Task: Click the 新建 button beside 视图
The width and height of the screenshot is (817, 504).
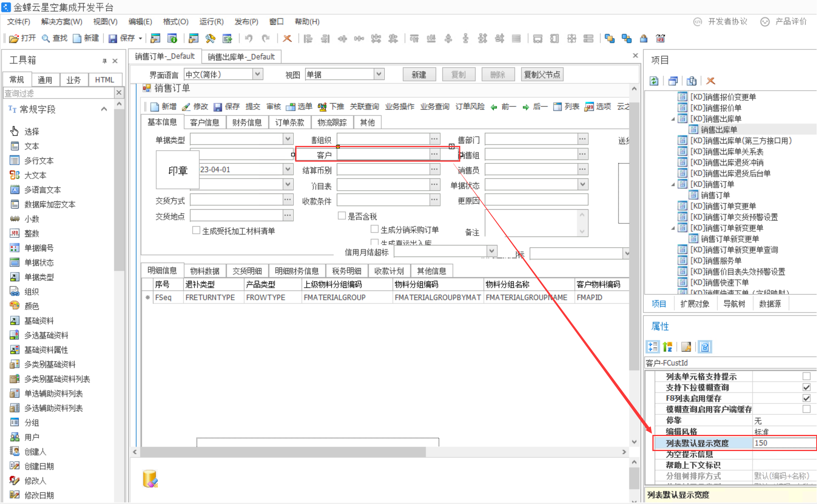Action: tap(419, 74)
